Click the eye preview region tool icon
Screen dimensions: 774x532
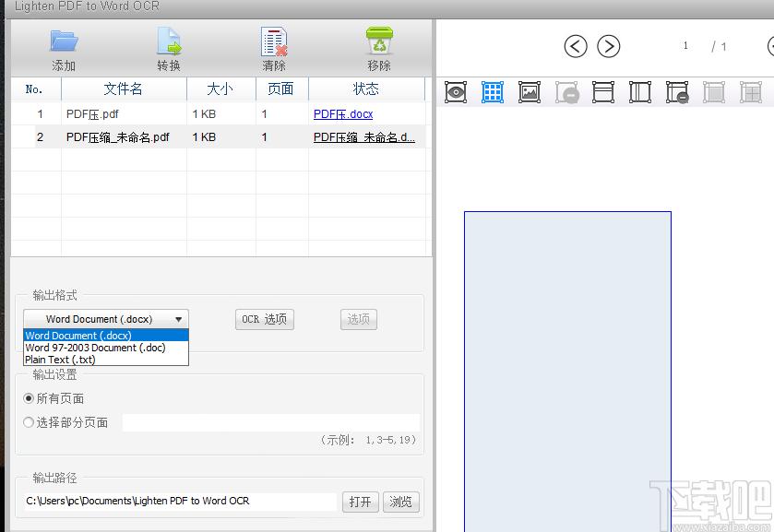(x=455, y=92)
